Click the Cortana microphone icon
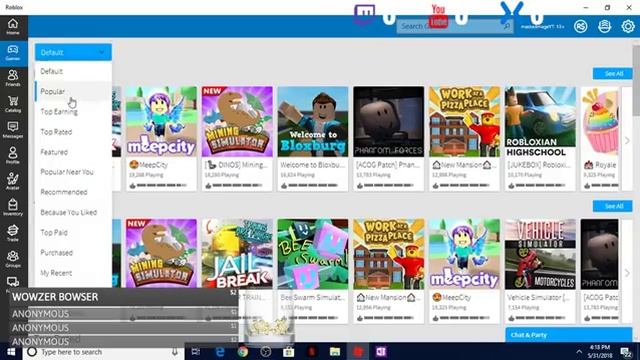 pyautogui.click(x=175, y=351)
